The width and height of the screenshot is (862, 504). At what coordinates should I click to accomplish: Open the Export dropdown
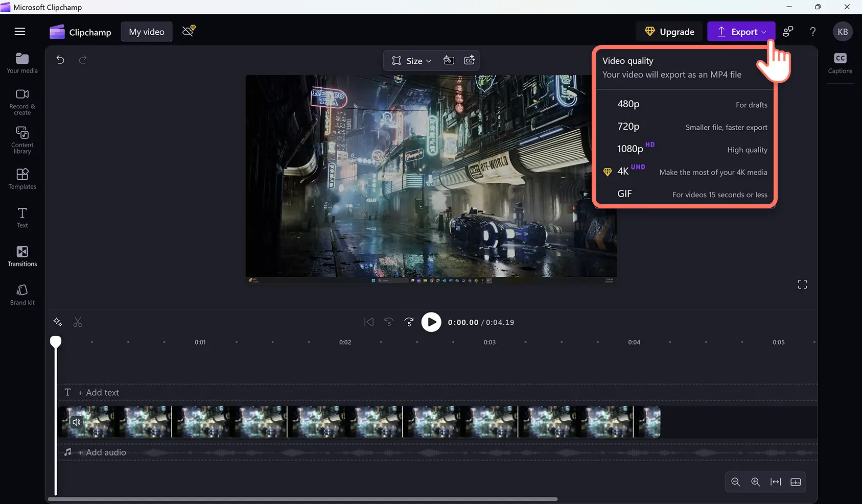pyautogui.click(x=741, y=32)
